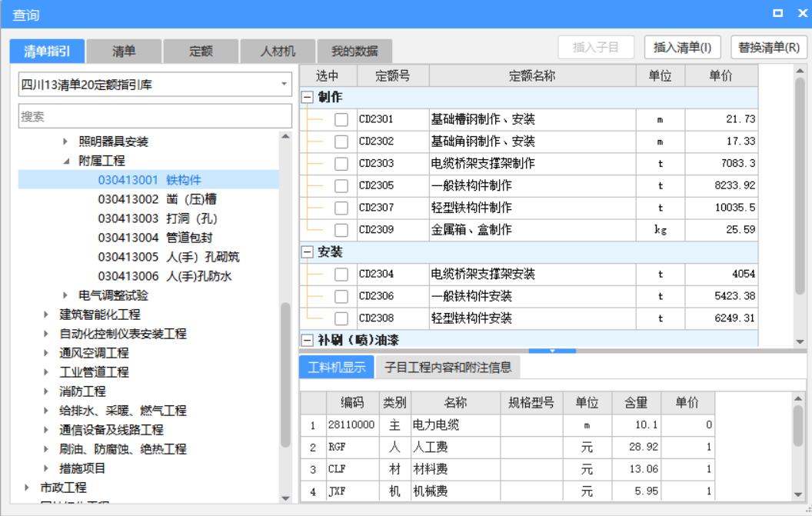Expand 通信设备及线路工程 node
Screen dimensions: 812x516
pos(46,430)
